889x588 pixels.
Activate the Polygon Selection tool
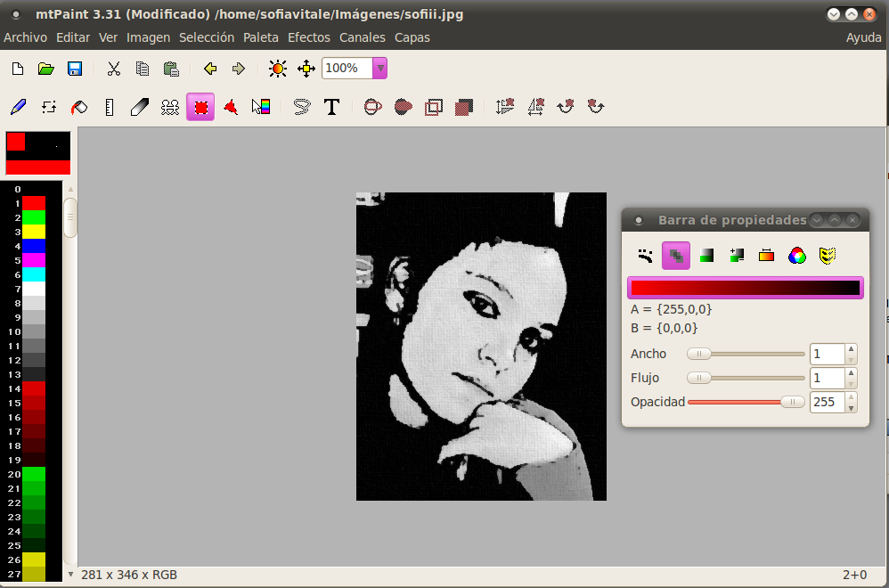[230, 107]
